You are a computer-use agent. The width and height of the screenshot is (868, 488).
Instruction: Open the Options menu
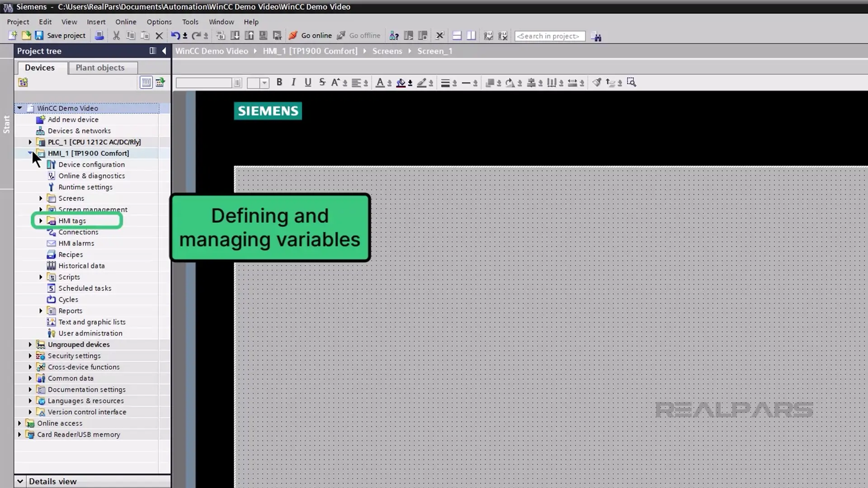click(x=159, y=22)
